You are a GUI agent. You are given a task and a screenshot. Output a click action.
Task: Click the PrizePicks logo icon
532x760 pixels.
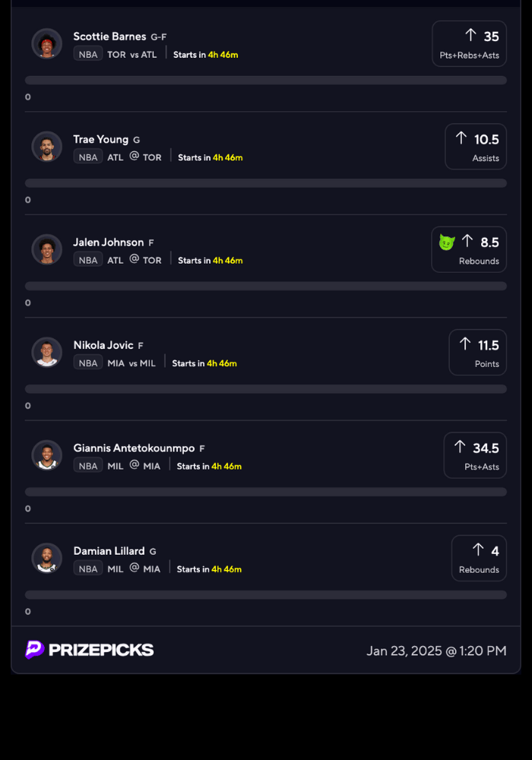click(35, 650)
